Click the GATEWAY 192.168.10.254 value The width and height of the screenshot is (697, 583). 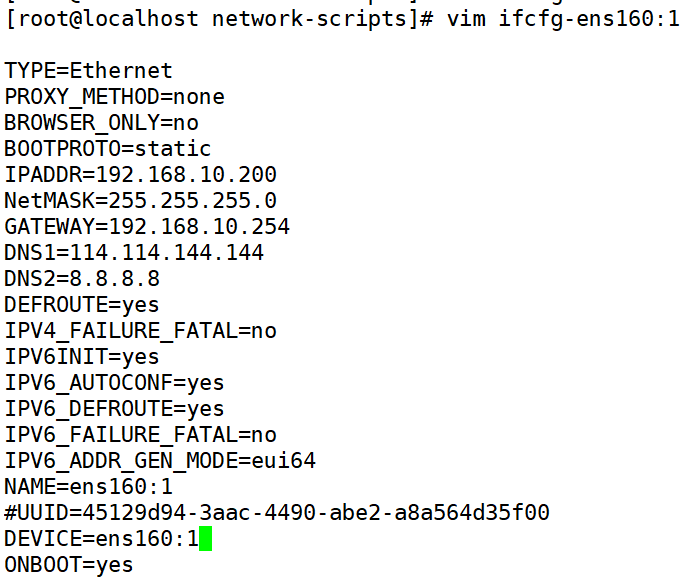[x=199, y=227]
